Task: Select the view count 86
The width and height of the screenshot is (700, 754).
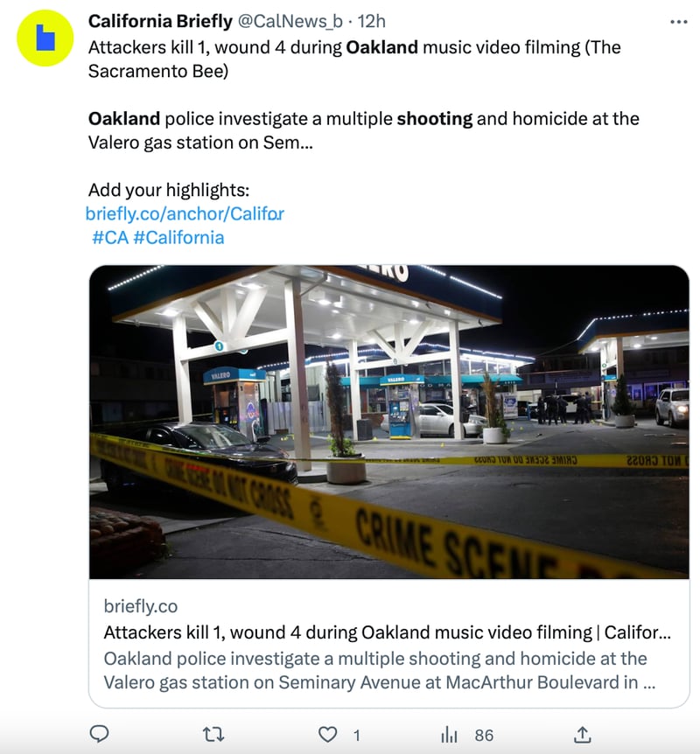Action: pyautogui.click(x=484, y=736)
